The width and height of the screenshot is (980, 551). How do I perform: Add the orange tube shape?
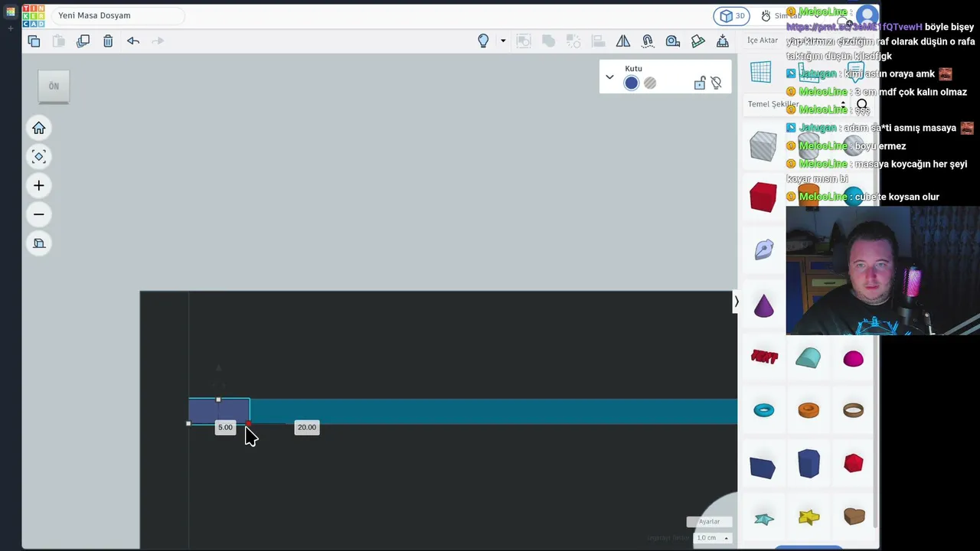point(808,410)
